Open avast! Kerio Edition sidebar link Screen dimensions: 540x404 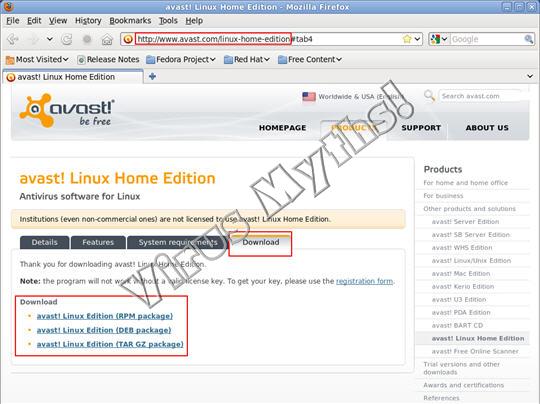[463, 287]
